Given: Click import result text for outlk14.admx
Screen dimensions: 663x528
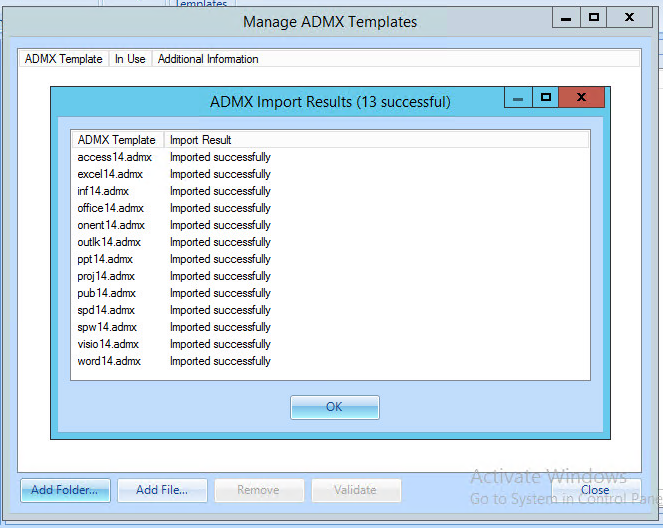Looking at the screenshot, I should (220, 242).
